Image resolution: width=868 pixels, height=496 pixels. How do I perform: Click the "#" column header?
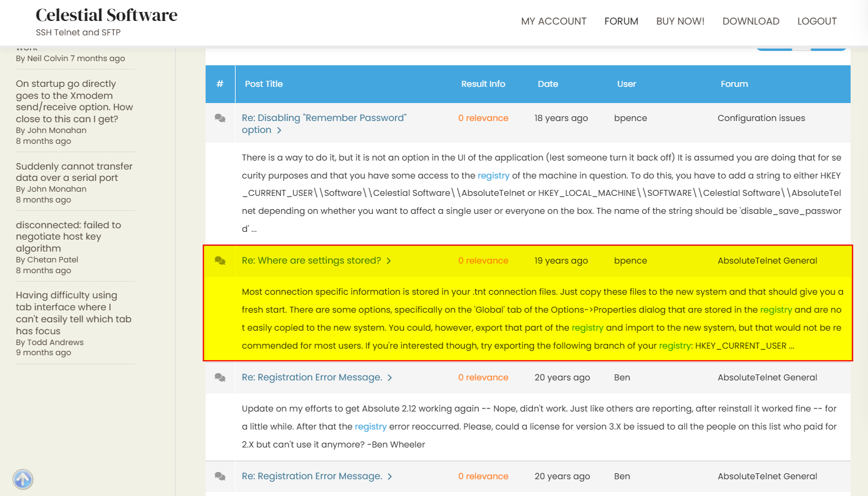(x=220, y=84)
